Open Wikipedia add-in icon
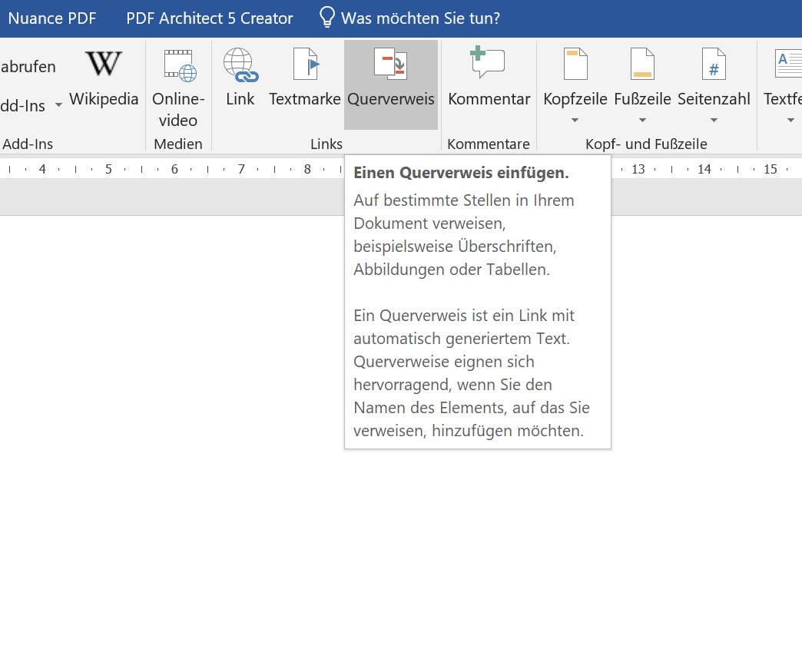Image resolution: width=802 pixels, height=672 pixels. pos(104,64)
